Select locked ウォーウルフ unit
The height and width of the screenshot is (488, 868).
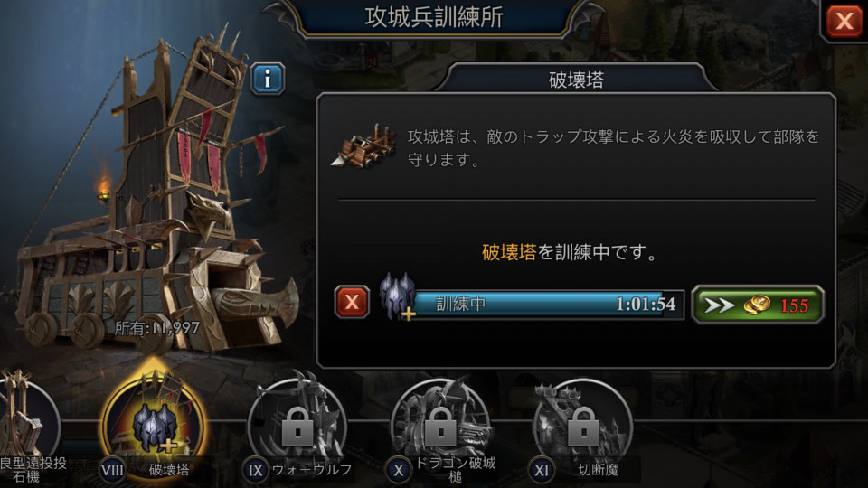pyautogui.click(x=297, y=426)
